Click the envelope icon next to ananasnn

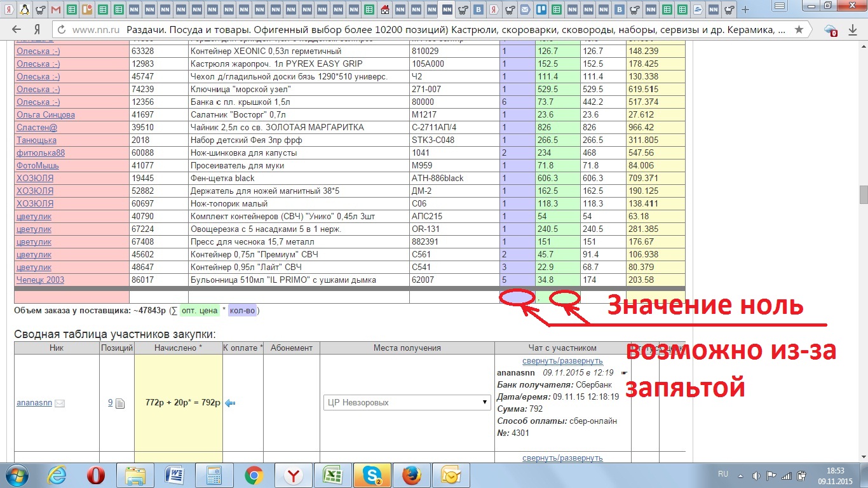tap(60, 403)
